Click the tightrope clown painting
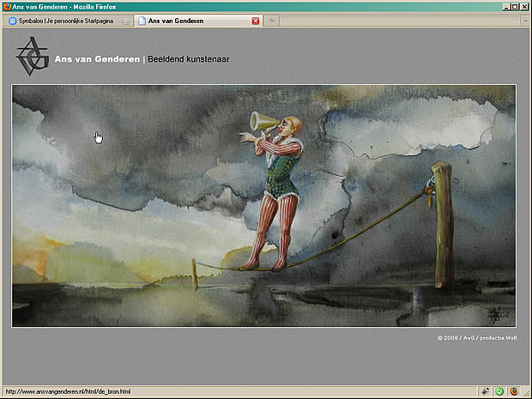Image resolution: width=532 pixels, height=399 pixels. [x=264, y=206]
